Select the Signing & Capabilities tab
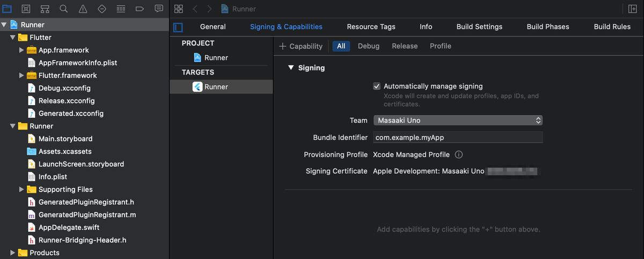Screen dimensions: 644x259 tap(286, 27)
